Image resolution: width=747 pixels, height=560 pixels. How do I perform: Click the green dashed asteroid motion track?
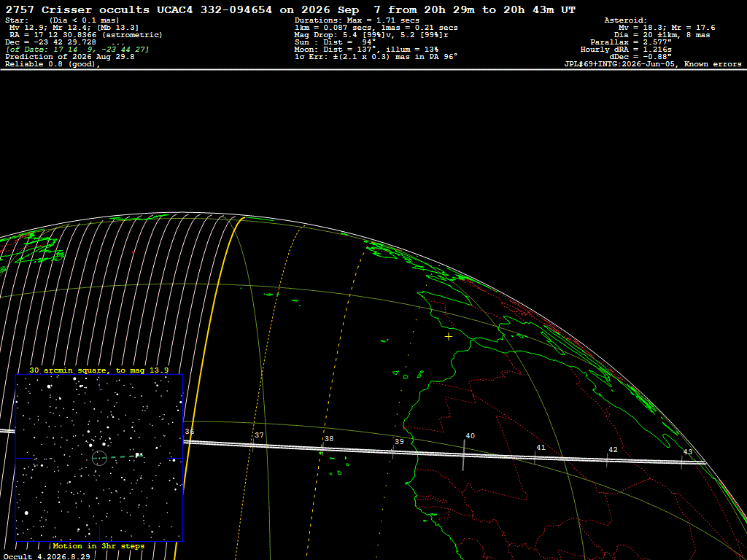(119, 458)
